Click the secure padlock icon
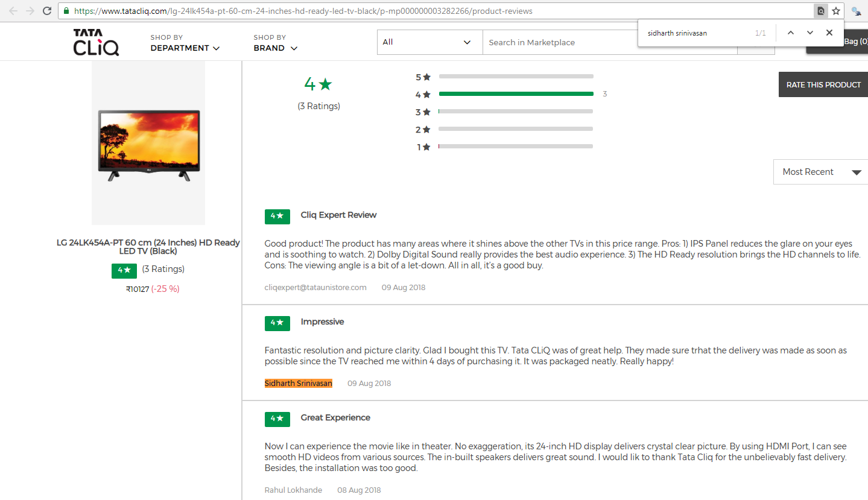Viewport: 868px width, 500px height. 66,11
